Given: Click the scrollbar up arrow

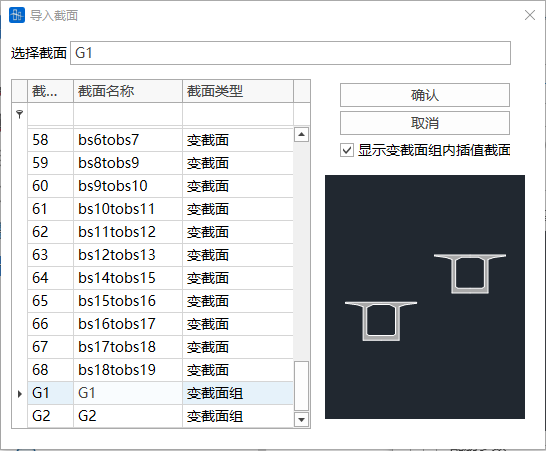Looking at the screenshot, I should pos(302,134).
